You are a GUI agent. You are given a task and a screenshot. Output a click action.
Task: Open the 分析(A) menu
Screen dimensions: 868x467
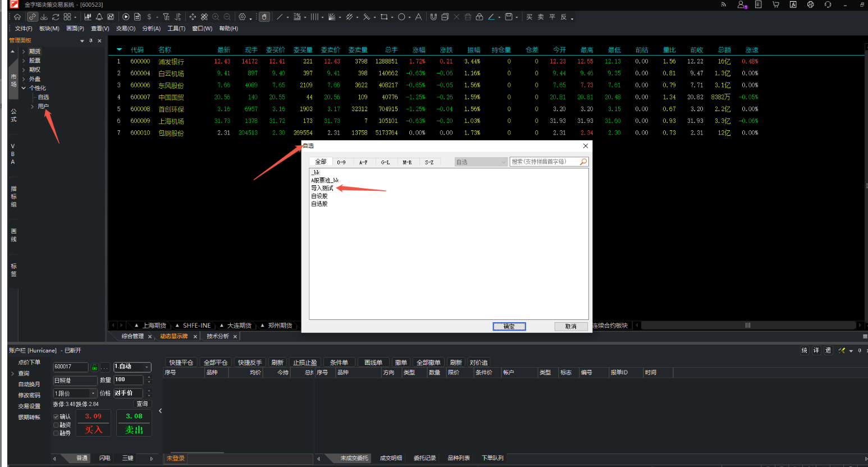coord(152,29)
